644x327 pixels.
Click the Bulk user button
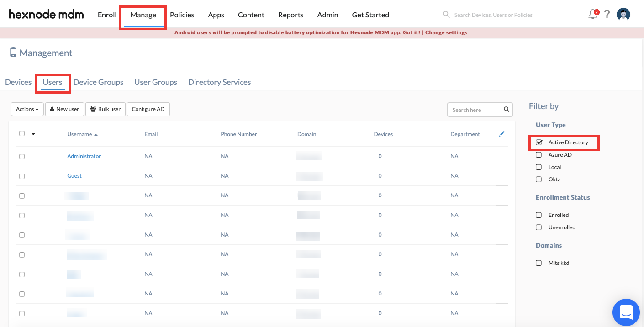[106, 109]
